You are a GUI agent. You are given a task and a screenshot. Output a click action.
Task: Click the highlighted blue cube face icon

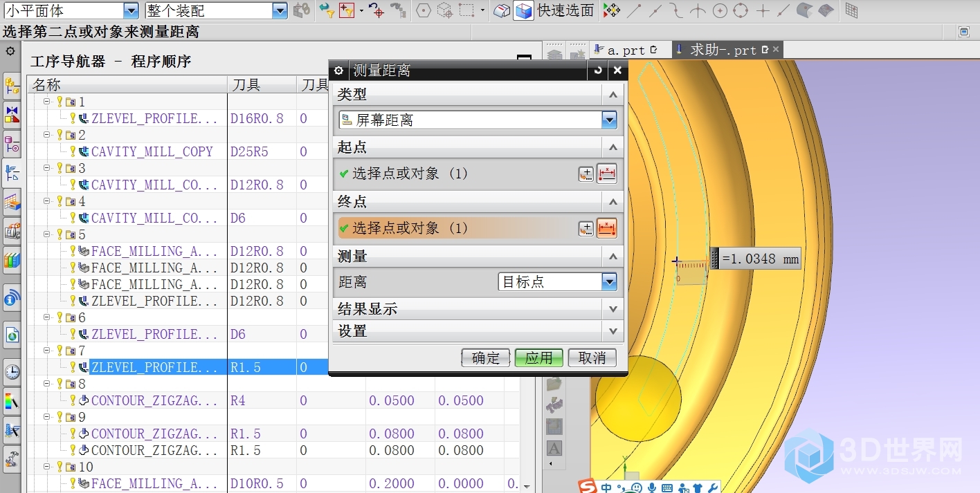pos(524,10)
